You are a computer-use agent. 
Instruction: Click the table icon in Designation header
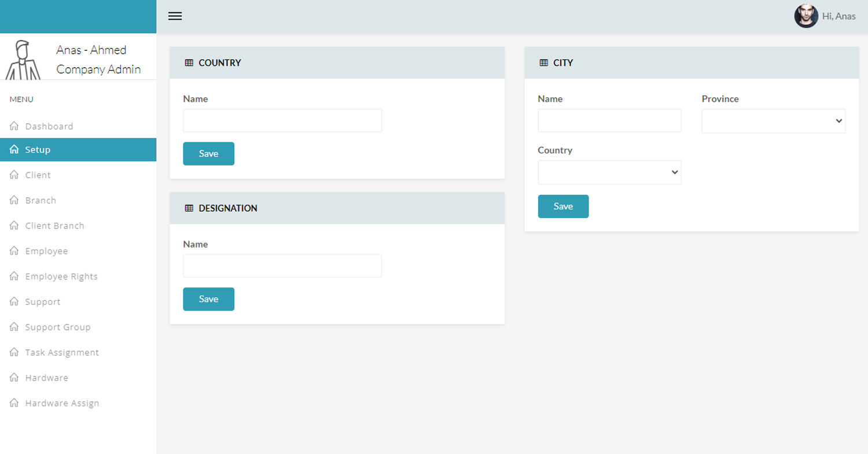189,208
